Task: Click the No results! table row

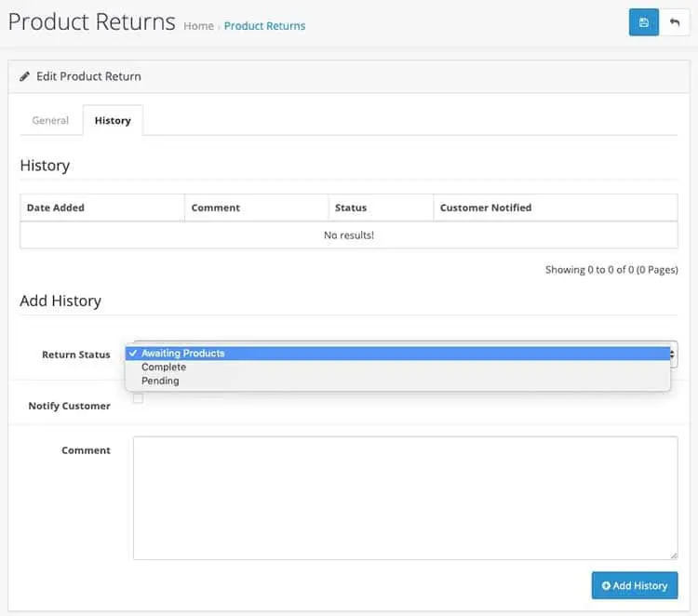Action: click(349, 235)
